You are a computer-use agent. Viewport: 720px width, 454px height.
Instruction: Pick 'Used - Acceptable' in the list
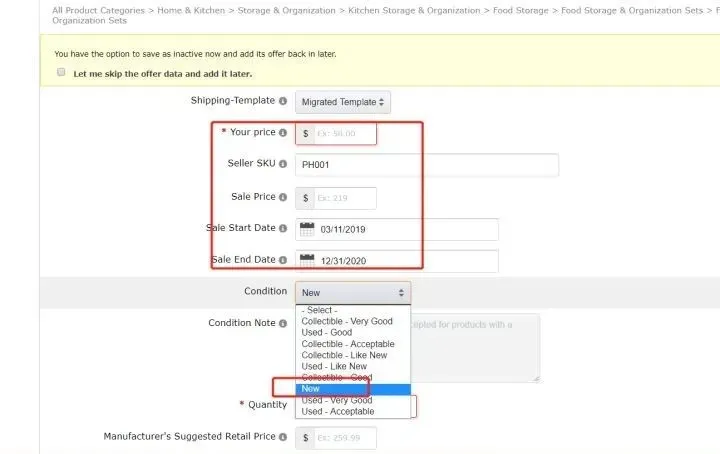click(338, 411)
